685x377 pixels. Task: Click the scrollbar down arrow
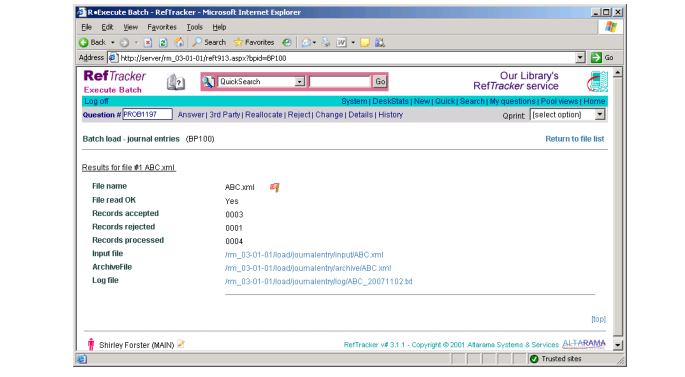point(617,345)
